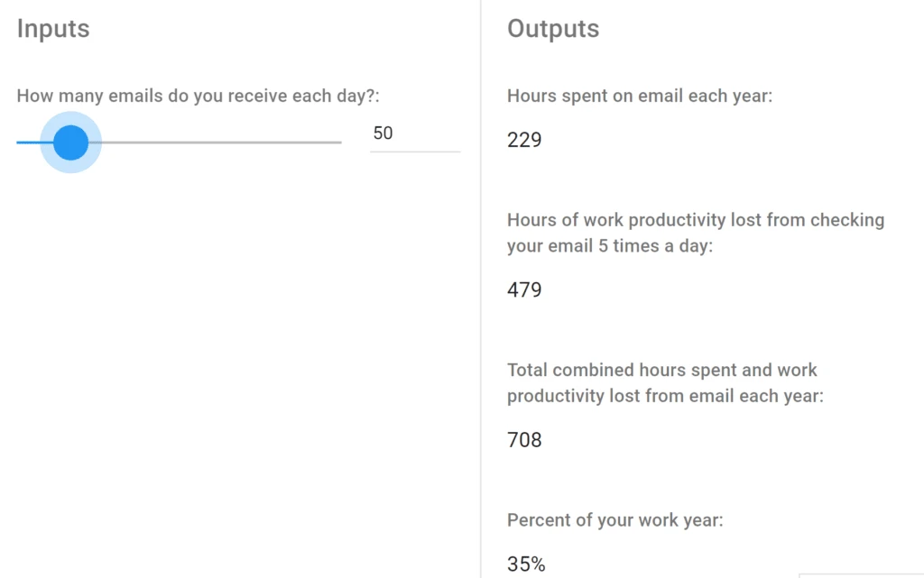Click the underline beneath the 50 value
The width and height of the screenshot is (924, 578).
pyautogui.click(x=415, y=153)
